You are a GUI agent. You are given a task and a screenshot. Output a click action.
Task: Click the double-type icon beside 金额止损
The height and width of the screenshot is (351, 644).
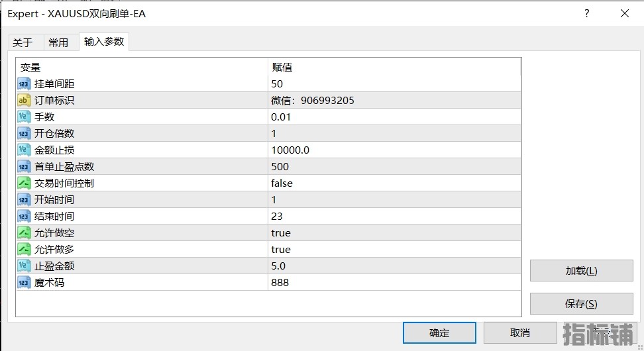24,150
